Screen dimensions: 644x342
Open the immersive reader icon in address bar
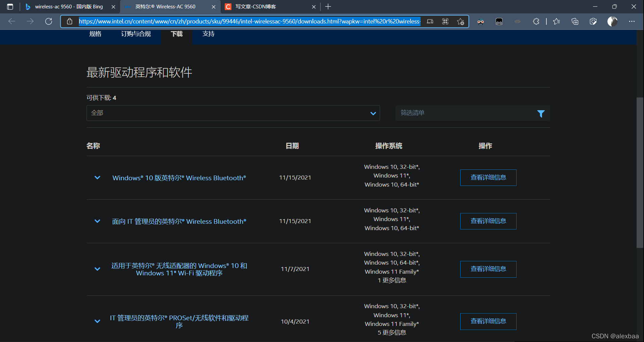(430, 21)
